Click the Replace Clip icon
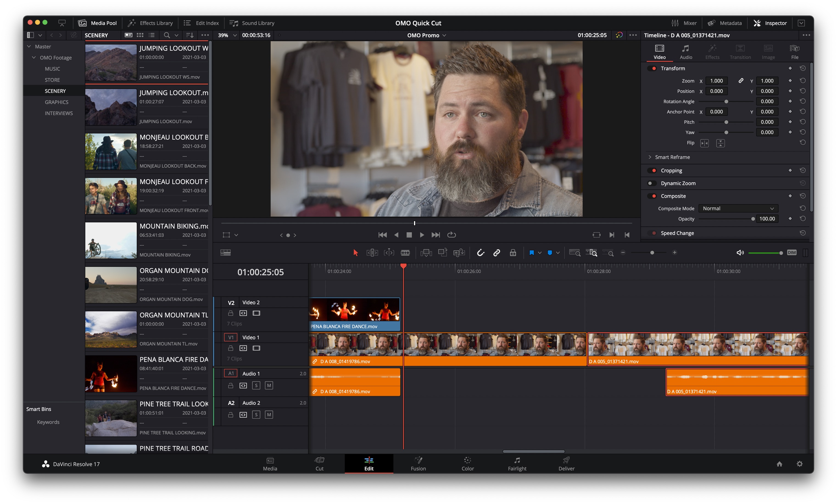The width and height of the screenshot is (837, 504). pyautogui.click(x=459, y=253)
